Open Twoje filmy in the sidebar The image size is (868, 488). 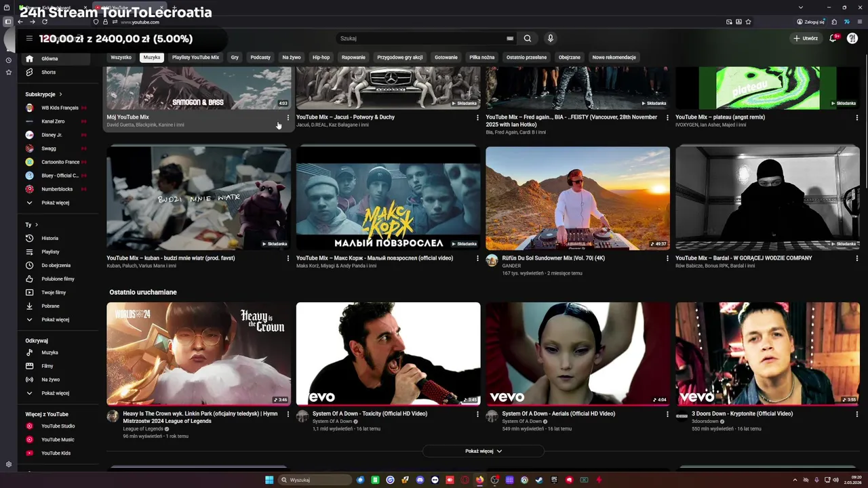pos(56,293)
